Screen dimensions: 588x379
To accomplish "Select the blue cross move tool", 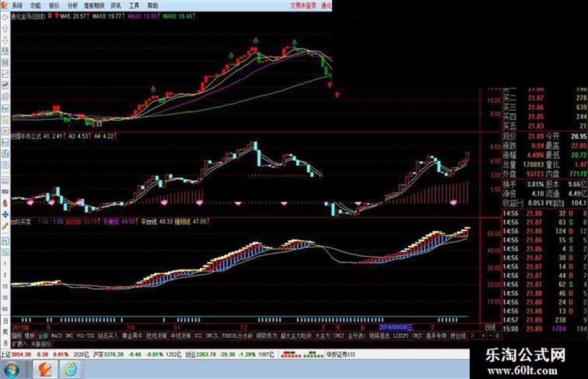I will (5, 214).
